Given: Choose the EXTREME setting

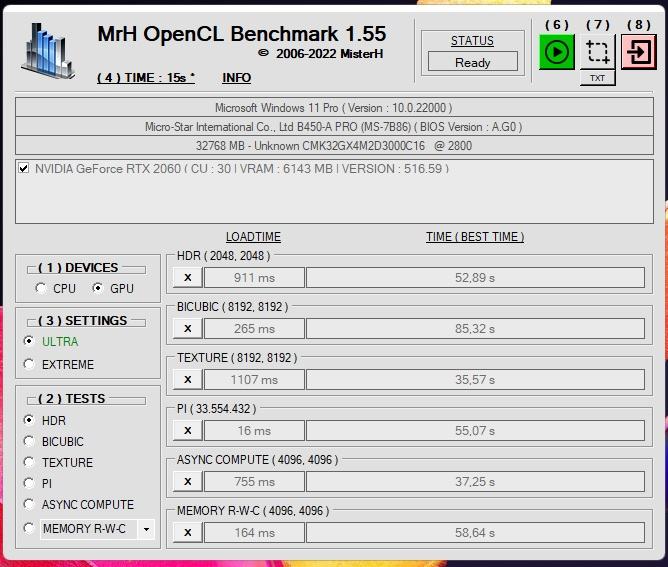Looking at the screenshot, I should (x=29, y=364).
